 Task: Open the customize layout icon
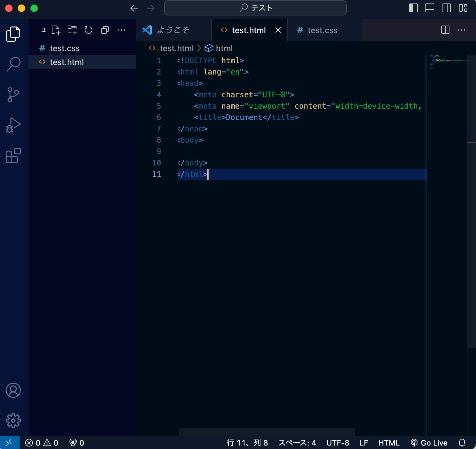point(463,8)
